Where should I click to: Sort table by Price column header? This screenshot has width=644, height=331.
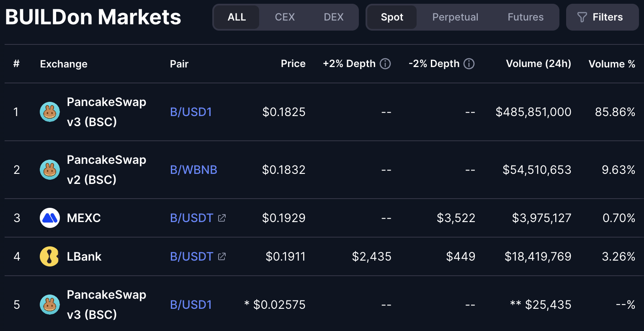tap(293, 64)
